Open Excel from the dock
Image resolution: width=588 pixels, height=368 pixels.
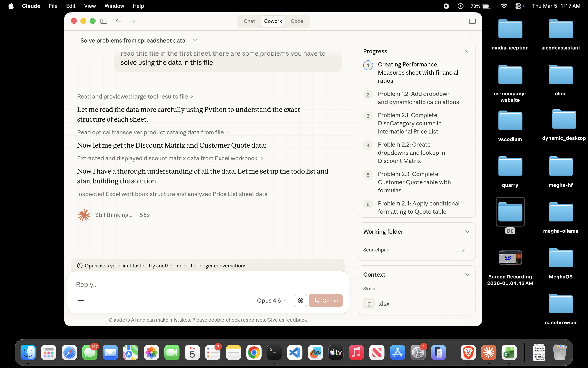[509, 352]
